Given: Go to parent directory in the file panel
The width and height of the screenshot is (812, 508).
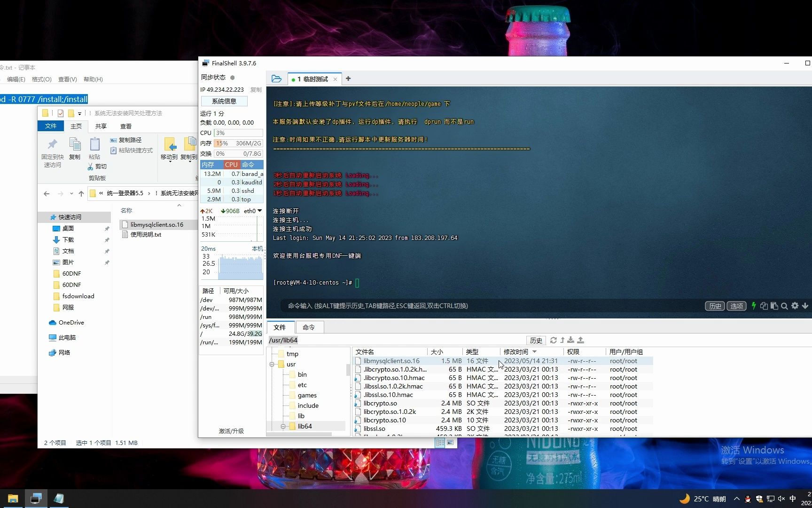Looking at the screenshot, I should click(562, 340).
